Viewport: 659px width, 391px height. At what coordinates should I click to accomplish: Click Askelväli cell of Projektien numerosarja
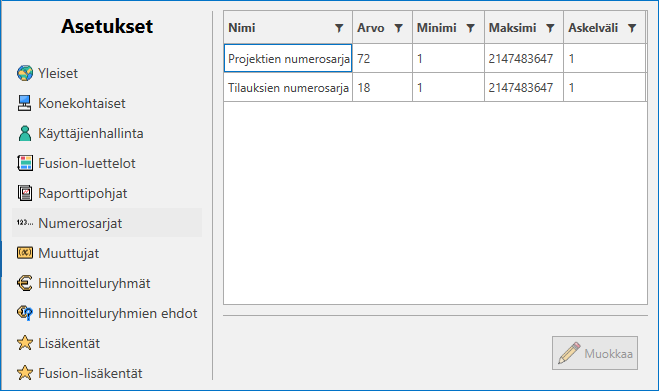(604, 58)
